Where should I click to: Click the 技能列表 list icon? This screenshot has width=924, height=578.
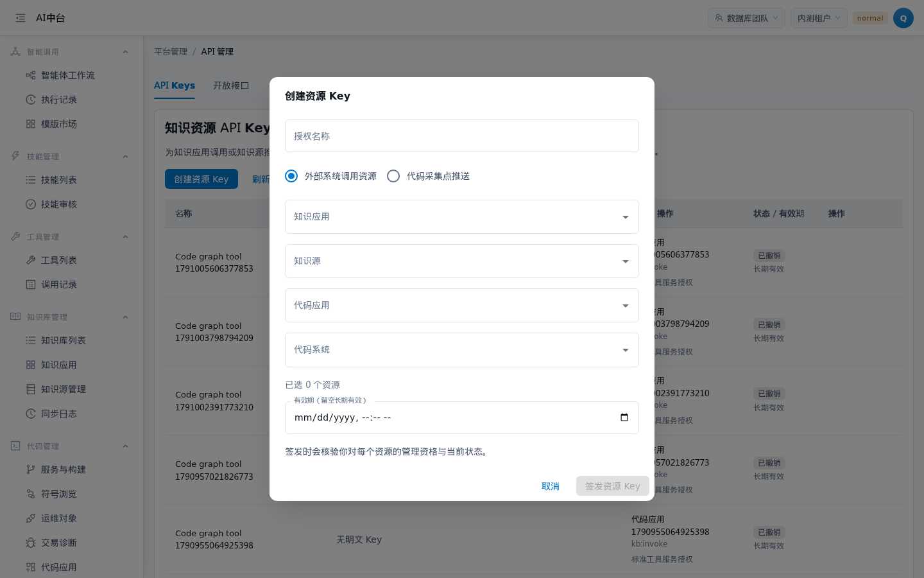click(x=31, y=180)
